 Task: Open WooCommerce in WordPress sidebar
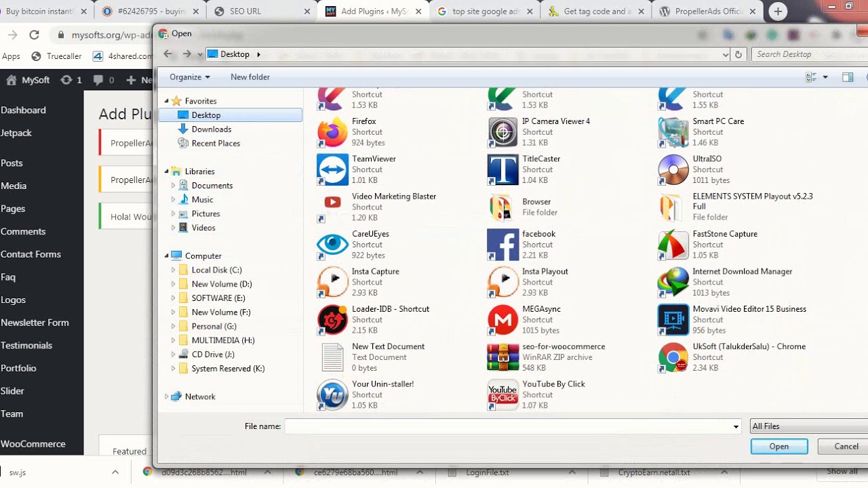33,444
